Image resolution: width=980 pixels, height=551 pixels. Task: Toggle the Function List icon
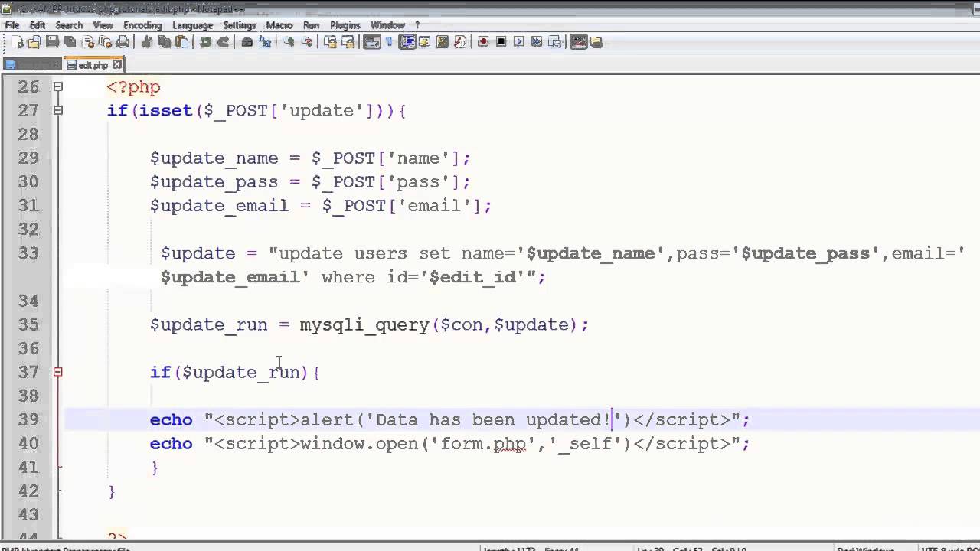click(459, 42)
